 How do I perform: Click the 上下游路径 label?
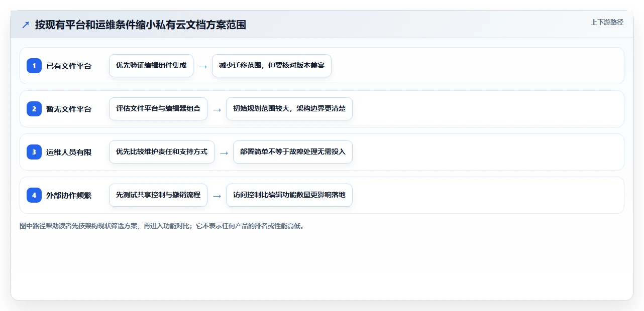pyautogui.click(x=607, y=22)
